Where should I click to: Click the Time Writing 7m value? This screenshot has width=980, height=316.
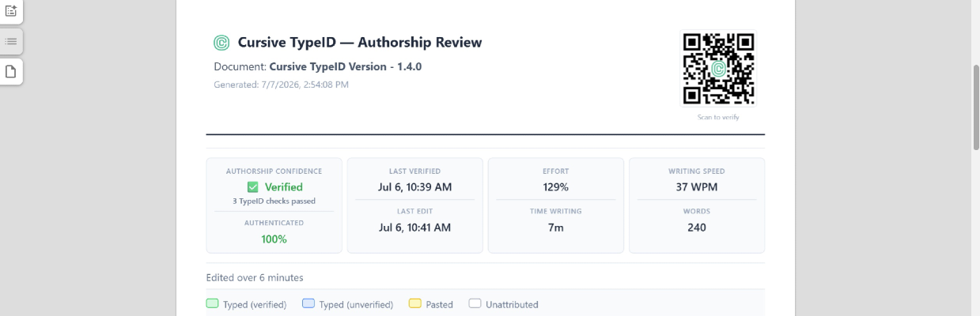(556, 228)
